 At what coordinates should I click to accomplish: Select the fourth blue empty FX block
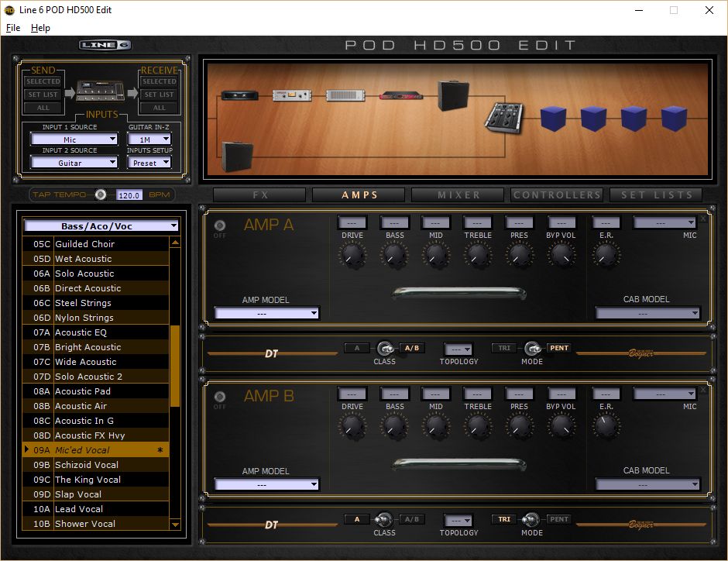click(x=674, y=118)
